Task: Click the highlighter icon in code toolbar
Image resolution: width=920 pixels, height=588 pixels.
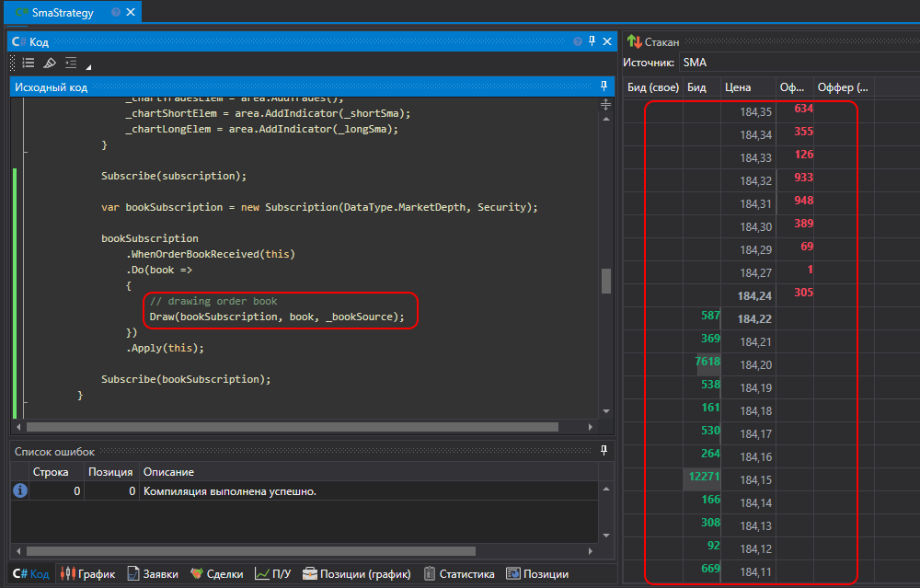Action: (x=50, y=63)
